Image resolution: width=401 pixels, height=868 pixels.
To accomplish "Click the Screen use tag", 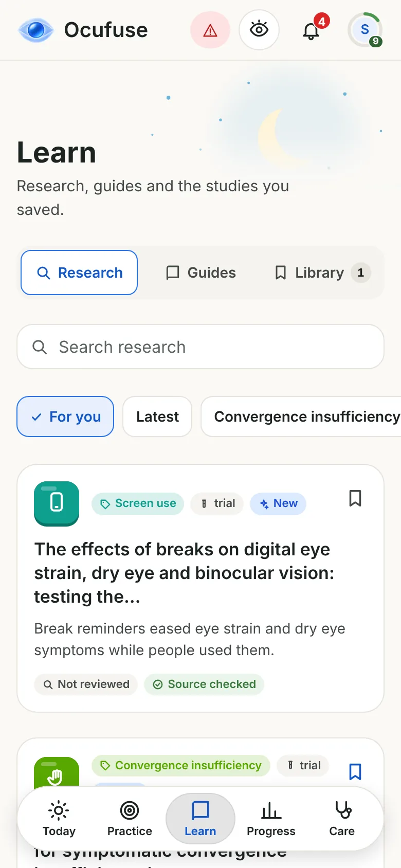I will coord(138,503).
